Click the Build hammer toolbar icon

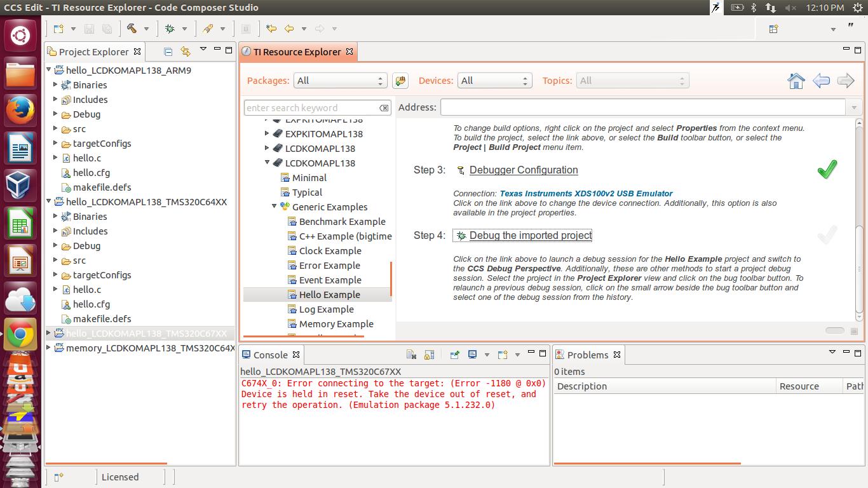(x=132, y=29)
